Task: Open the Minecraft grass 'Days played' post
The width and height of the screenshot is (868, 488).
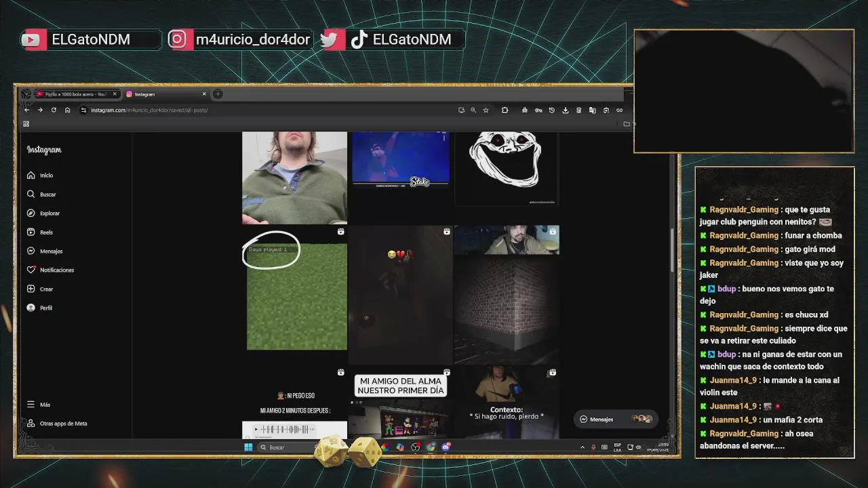Action: coord(294,295)
